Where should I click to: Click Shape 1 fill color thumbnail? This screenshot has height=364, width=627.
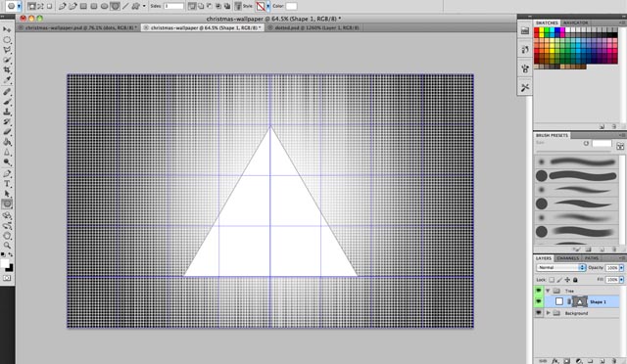[x=559, y=301]
